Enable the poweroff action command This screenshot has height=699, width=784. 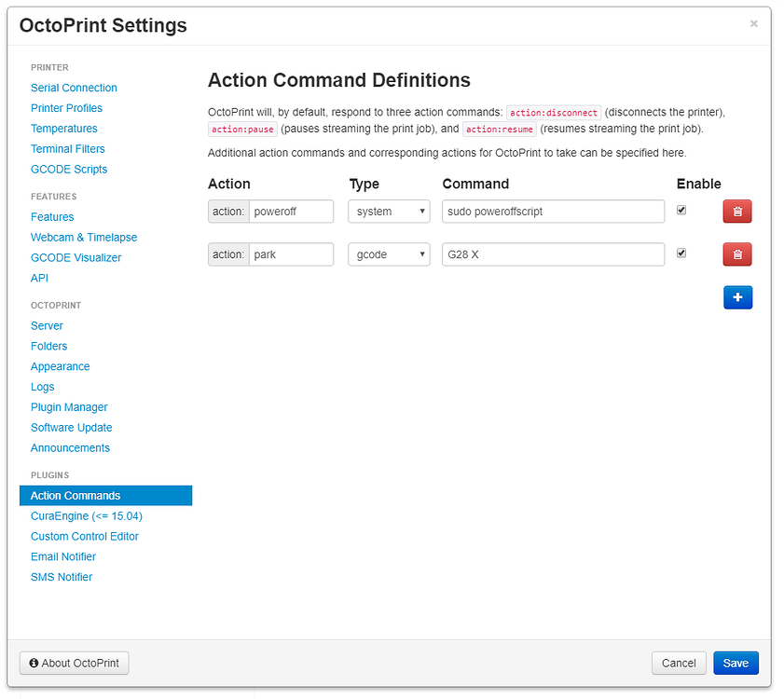(681, 210)
